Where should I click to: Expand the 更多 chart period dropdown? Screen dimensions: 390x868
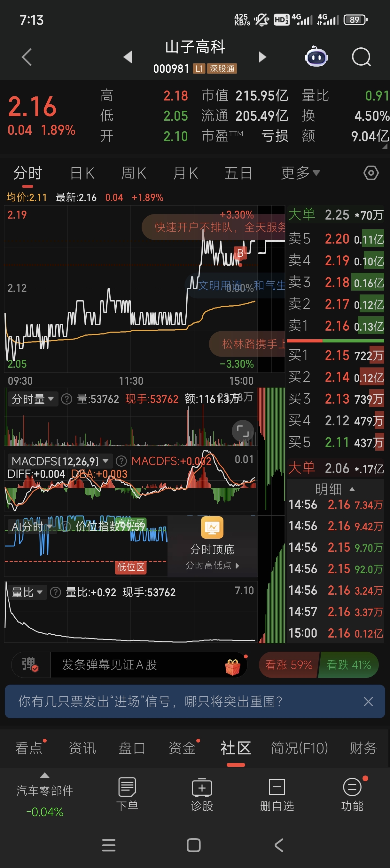[x=300, y=173]
